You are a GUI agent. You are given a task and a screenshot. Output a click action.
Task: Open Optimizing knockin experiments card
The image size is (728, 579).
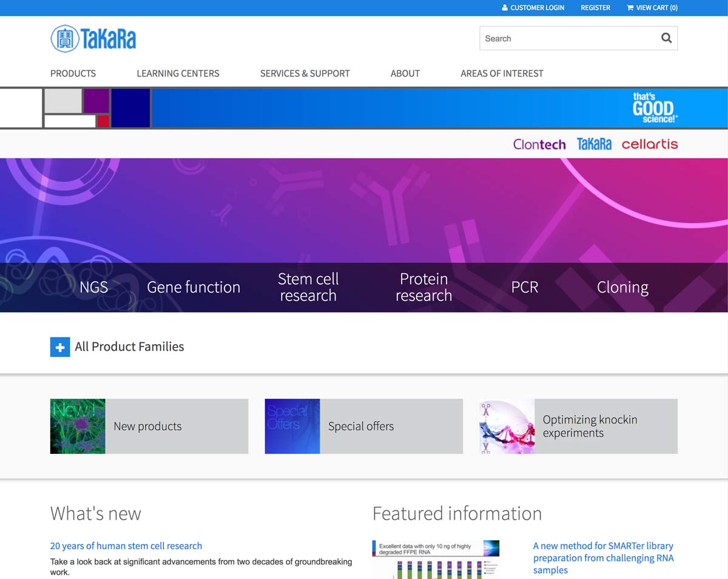click(579, 426)
